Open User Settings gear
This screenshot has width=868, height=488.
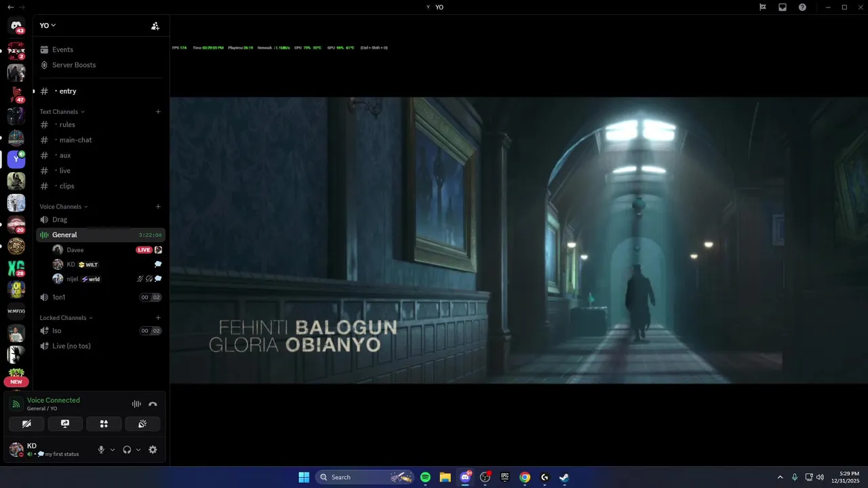(x=153, y=449)
